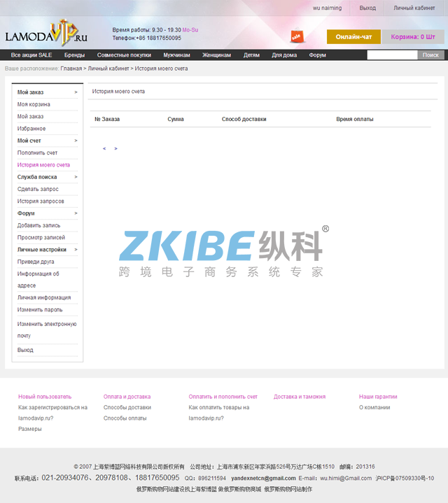Click the yandexnetcn@gmail.com email address
This screenshot has width=448, height=503.
click(x=263, y=479)
